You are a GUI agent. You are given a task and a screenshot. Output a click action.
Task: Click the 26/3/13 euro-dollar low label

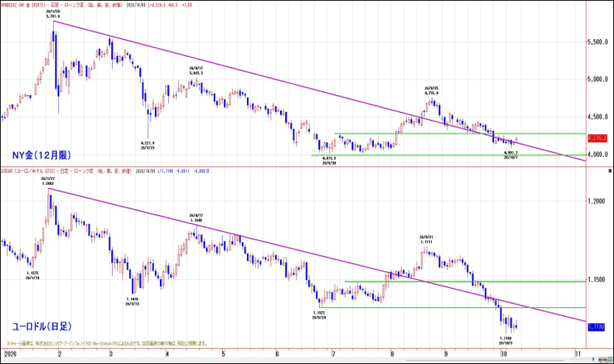133,304
